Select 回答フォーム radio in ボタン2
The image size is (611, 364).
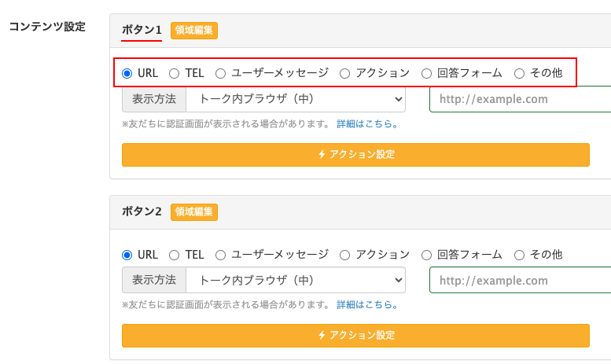pos(426,255)
